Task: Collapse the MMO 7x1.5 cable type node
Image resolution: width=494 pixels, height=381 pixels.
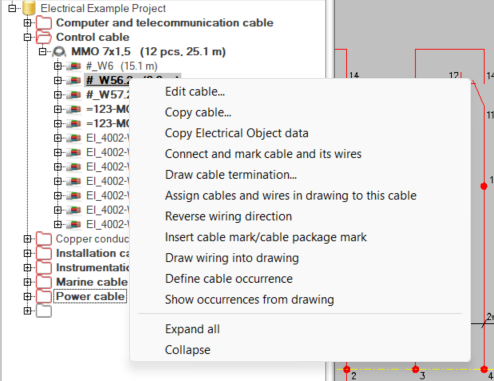Action: [43, 52]
